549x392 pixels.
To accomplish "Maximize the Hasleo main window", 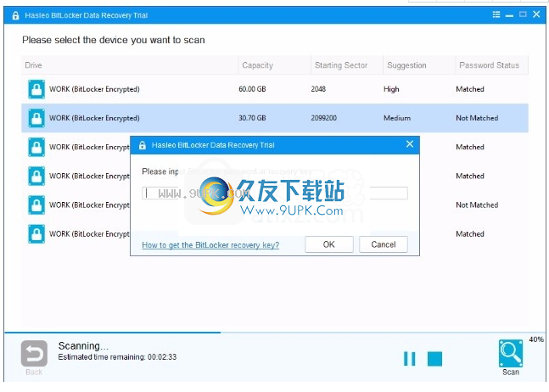I will tap(523, 14).
